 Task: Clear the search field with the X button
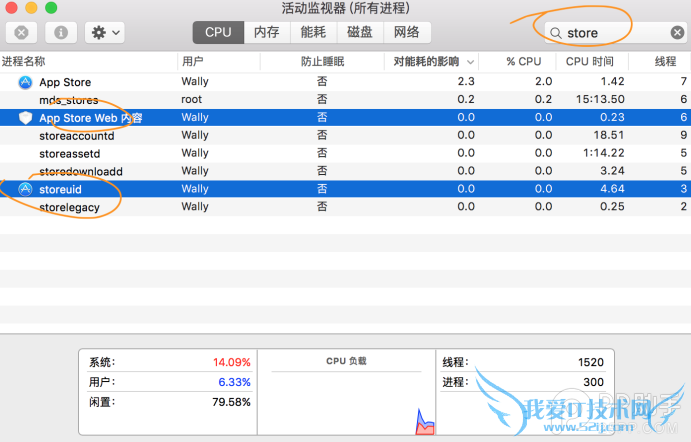click(x=677, y=33)
